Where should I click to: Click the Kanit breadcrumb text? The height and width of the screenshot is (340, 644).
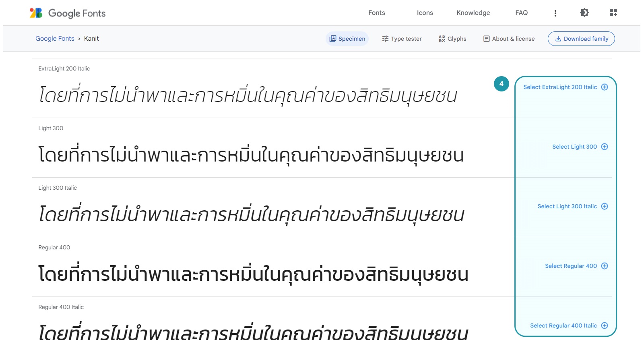(x=91, y=39)
